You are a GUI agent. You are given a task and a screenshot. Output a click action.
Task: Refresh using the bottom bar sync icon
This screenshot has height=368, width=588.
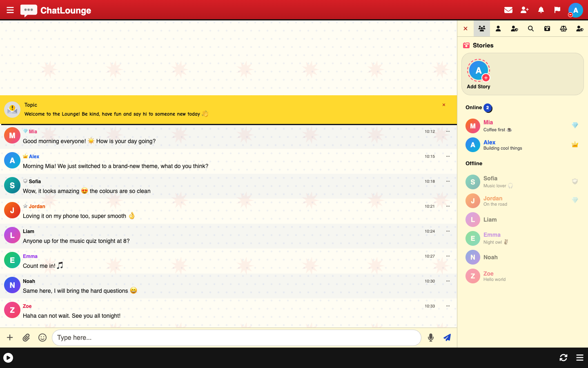point(563,358)
